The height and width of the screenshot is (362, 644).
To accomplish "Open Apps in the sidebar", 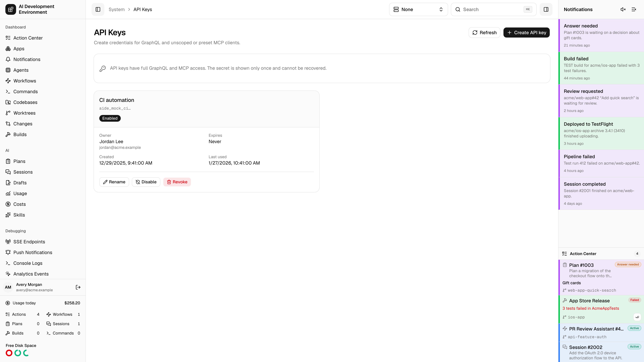I will (x=43, y=48).
